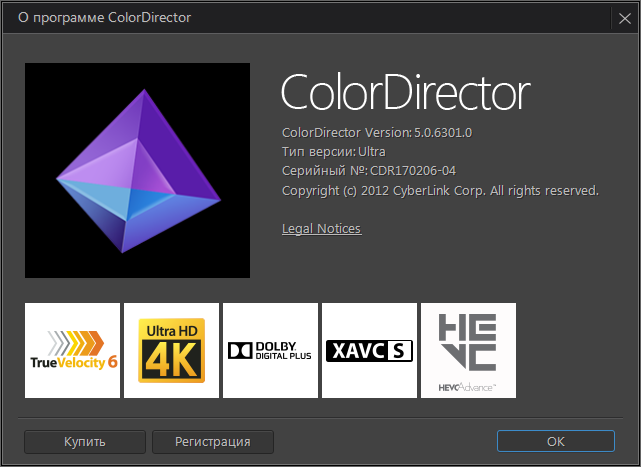Click the Ultra edition value
This screenshot has height=467, width=641.
pyautogui.click(x=372, y=152)
